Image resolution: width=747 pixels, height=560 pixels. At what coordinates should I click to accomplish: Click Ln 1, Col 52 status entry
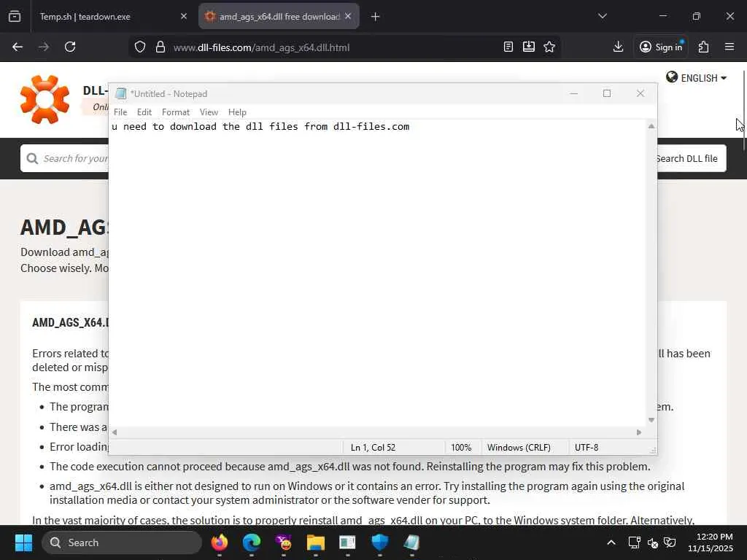click(373, 448)
